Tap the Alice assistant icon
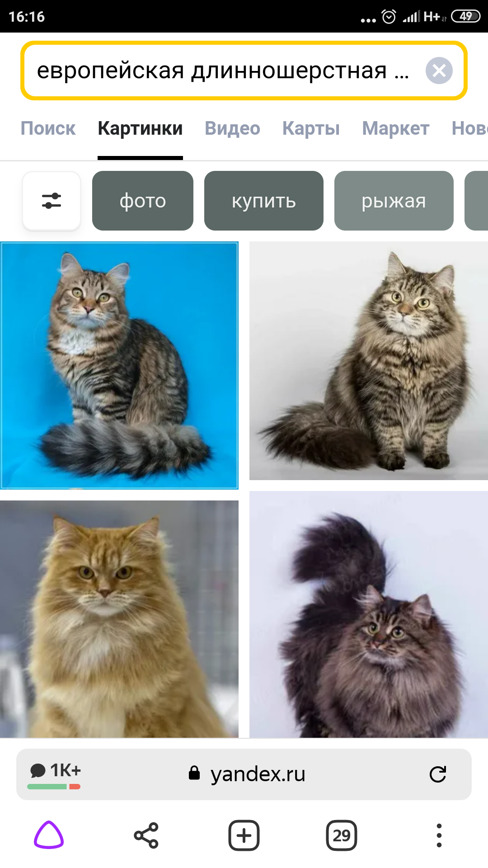This screenshot has height=868, width=488. 49,835
